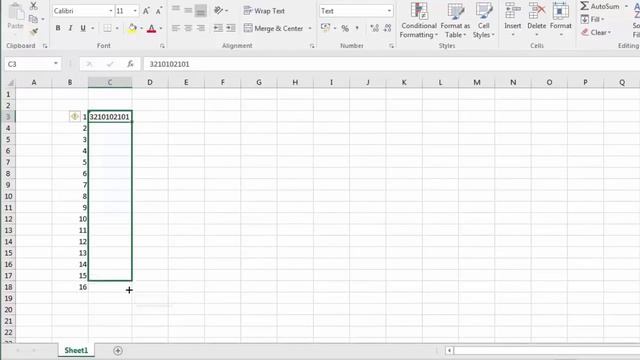Image resolution: width=640 pixels, height=360 pixels.
Task: Click cell B18 containing 16
Action: (x=70, y=287)
